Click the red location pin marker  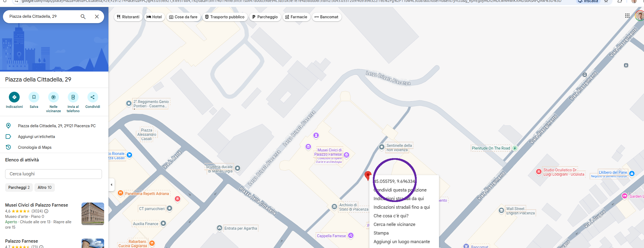[368, 175]
